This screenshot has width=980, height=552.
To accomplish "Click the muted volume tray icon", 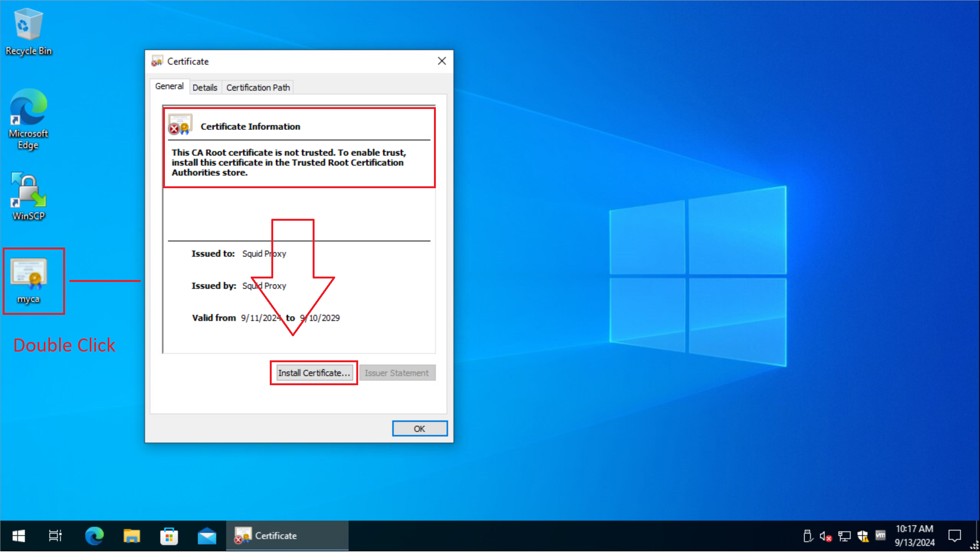I will click(825, 536).
